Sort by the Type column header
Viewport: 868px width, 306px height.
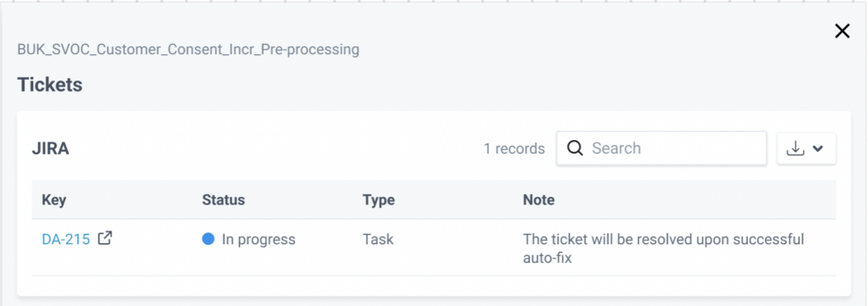tap(379, 200)
